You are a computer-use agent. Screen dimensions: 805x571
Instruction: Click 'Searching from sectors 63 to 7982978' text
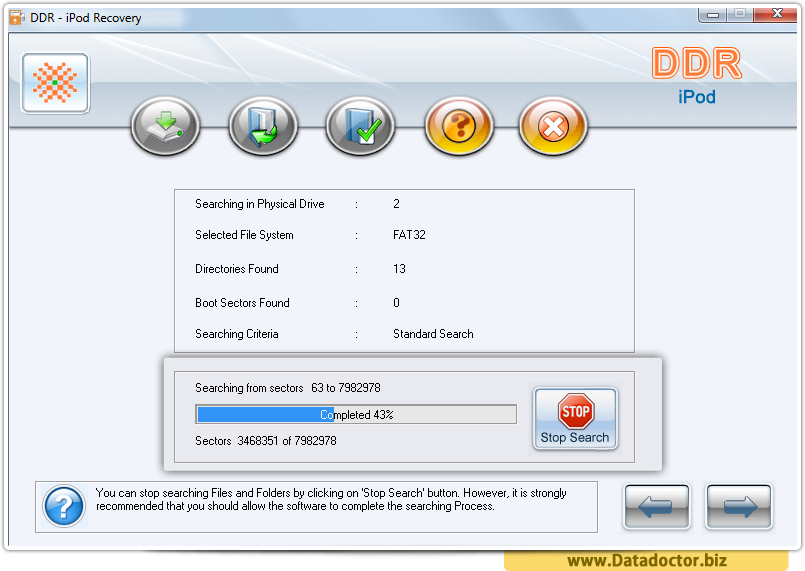pyautogui.click(x=288, y=388)
